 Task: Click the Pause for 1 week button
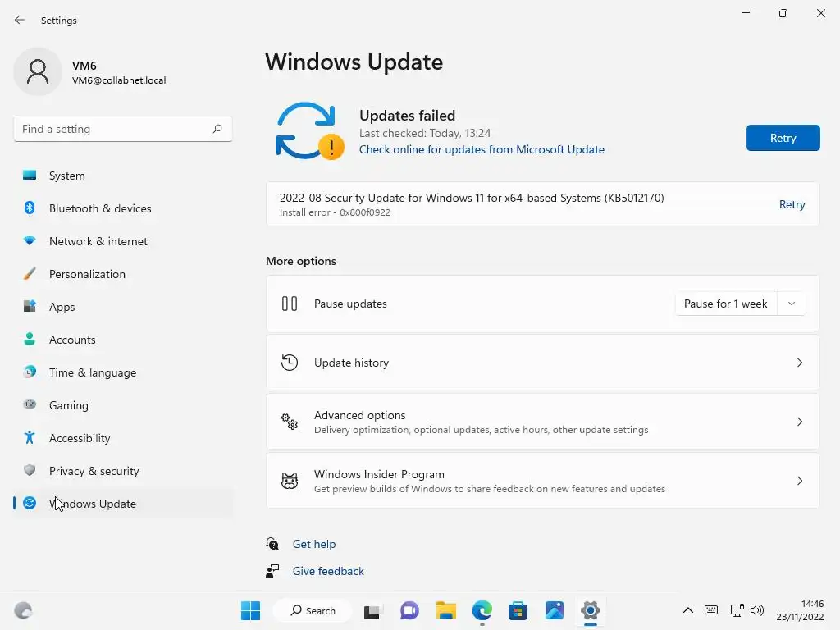(x=725, y=304)
